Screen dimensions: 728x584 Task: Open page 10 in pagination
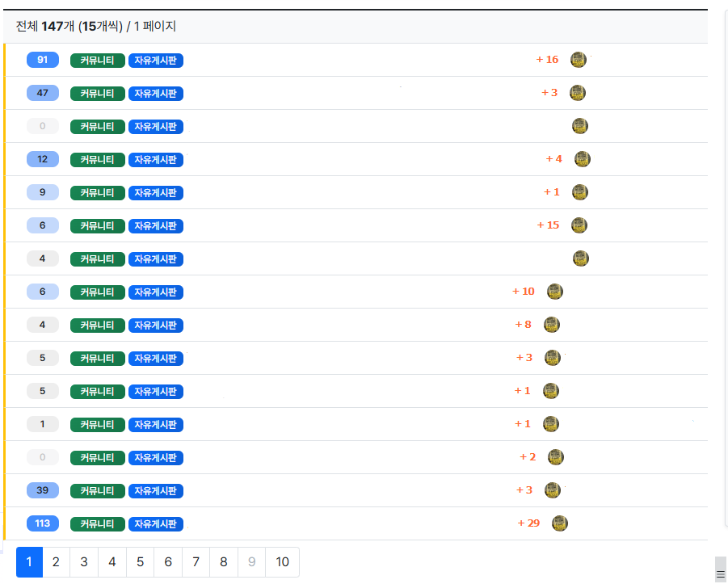(x=282, y=562)
